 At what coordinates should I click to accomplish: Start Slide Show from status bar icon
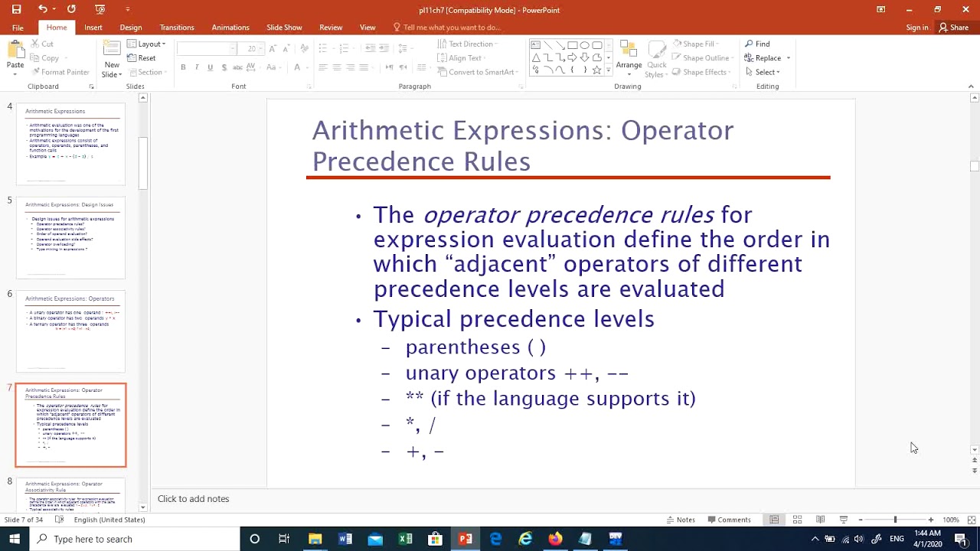click(x=844, y=520)
